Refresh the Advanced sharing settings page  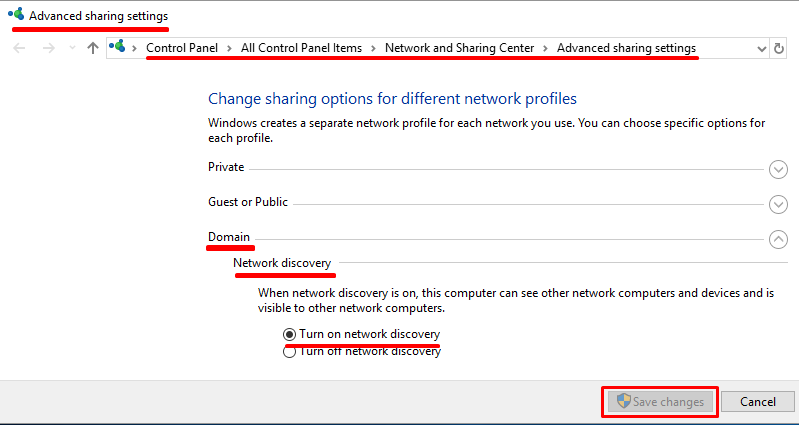[x=779, y=48]
